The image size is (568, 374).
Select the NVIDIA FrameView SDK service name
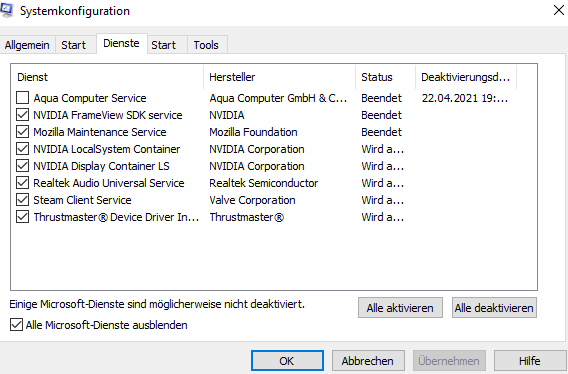tap(108, 115)
